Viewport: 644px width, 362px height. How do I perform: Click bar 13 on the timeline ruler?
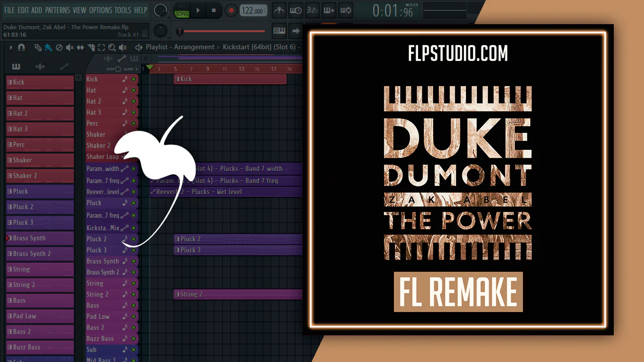pyautogui.click(x=242, y=69)
